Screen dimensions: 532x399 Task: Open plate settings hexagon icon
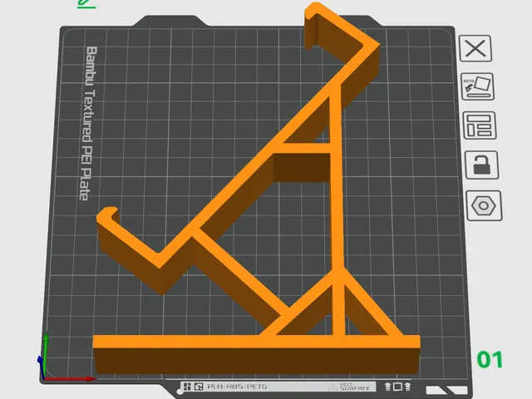click(x=484, y=206)
